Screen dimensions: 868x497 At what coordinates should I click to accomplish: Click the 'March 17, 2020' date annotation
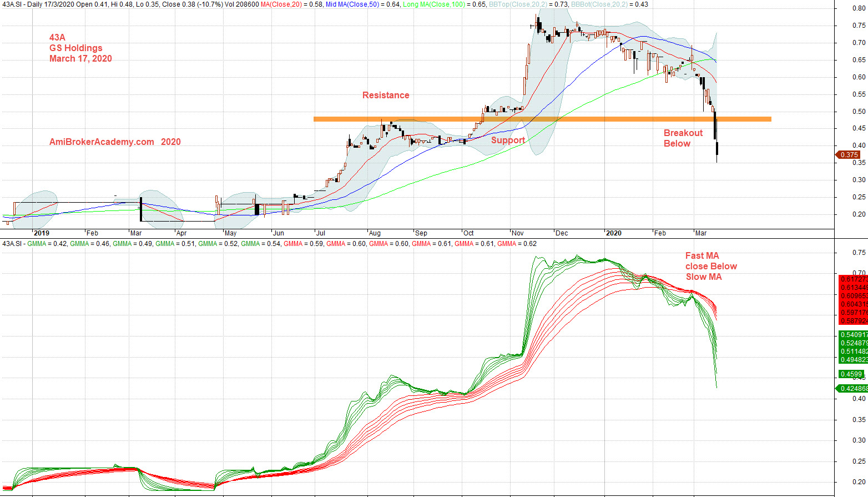tap(80, 59)
